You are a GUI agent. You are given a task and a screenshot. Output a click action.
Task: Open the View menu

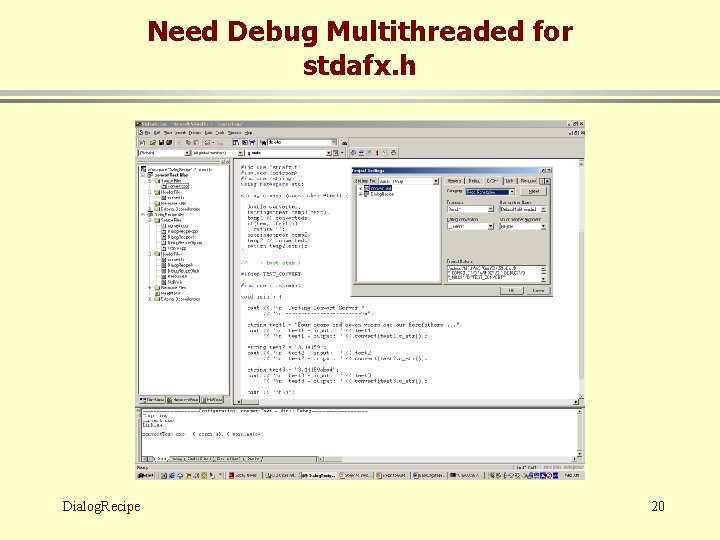[168, 133]
